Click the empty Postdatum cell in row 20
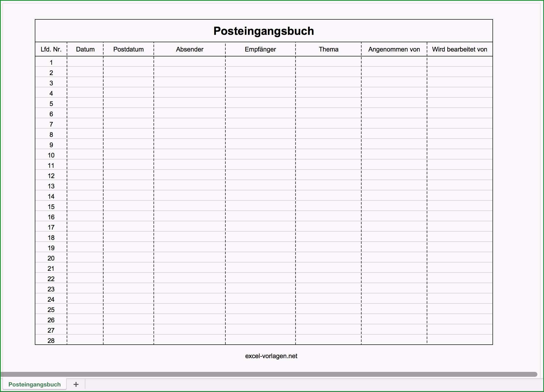 tap(129, 257)
